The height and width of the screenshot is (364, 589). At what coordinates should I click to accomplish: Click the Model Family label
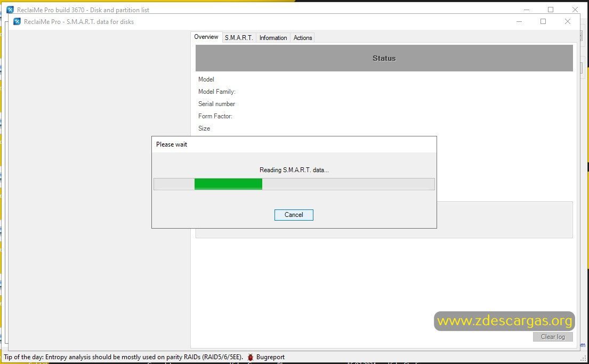[x=217, y=92]
